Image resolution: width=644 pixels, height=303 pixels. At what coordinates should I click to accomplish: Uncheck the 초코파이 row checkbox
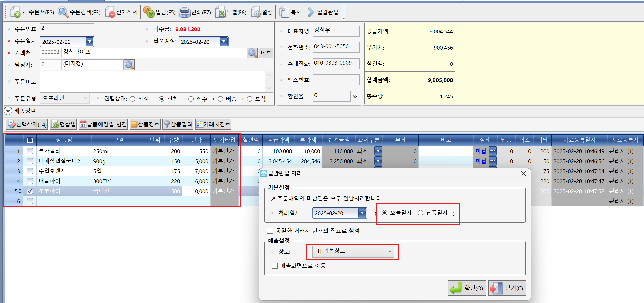[x=30, y=191]
